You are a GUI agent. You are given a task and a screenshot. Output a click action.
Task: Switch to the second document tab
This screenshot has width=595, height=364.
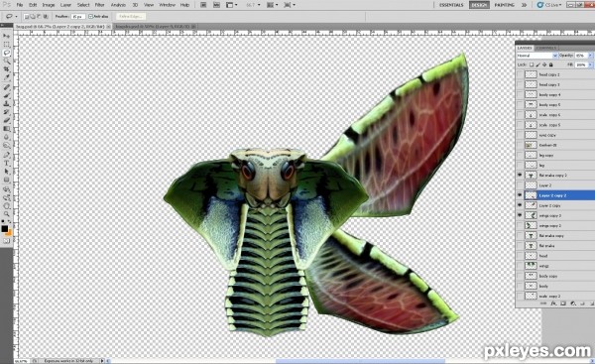[155, 26]
